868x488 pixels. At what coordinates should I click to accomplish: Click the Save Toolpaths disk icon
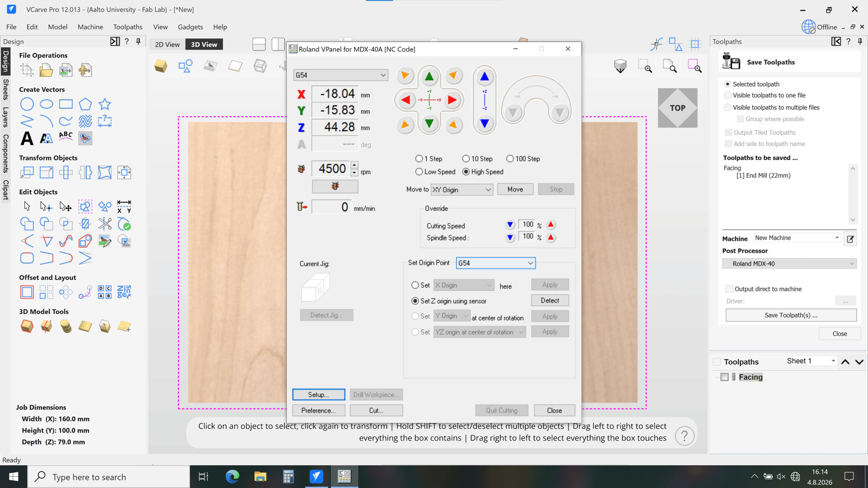coord(731,62)
